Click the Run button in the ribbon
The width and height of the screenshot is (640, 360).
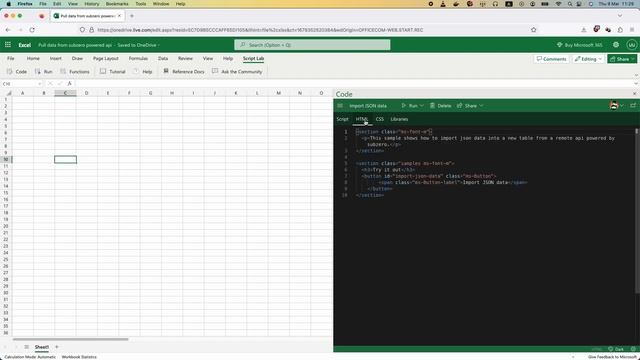pos(44,71)
